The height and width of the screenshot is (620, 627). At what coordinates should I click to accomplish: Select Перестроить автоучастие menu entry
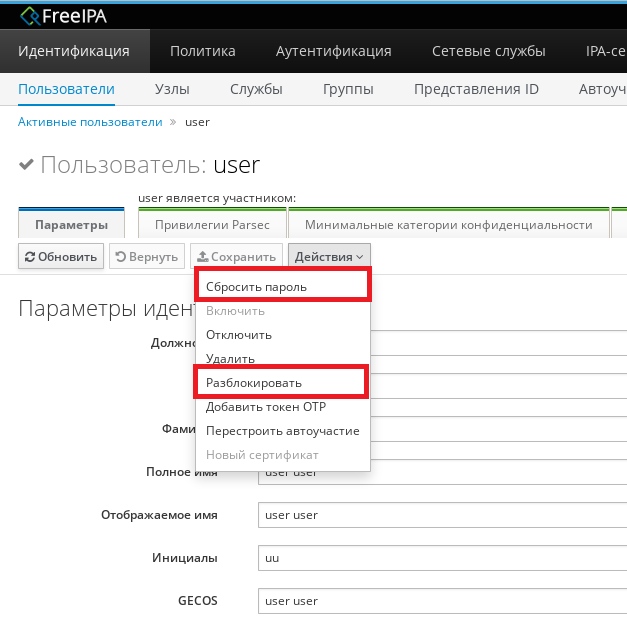coord(282,431)
